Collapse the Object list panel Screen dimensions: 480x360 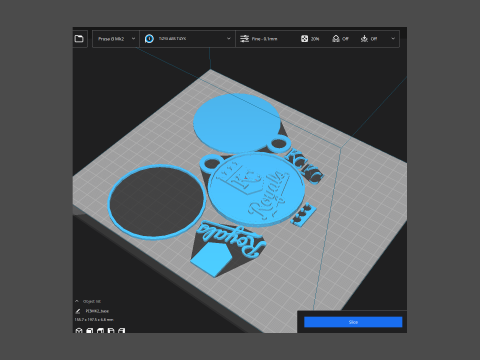77,301
